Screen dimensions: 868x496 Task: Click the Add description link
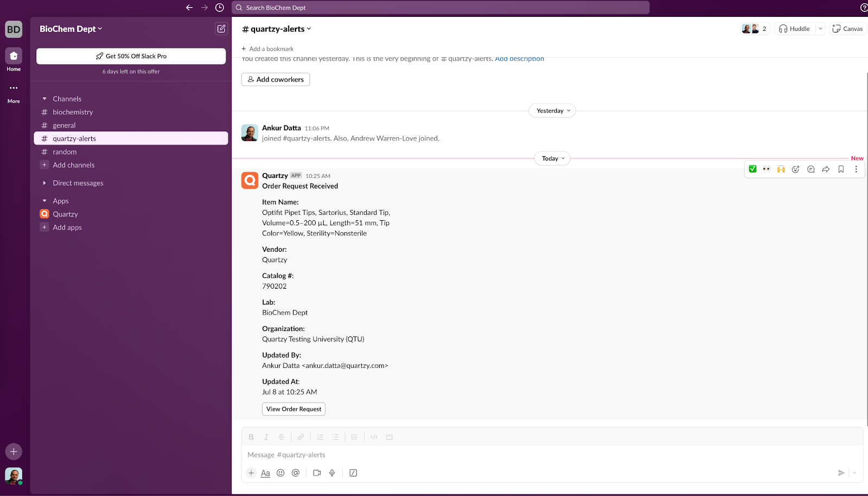(519, 59)
